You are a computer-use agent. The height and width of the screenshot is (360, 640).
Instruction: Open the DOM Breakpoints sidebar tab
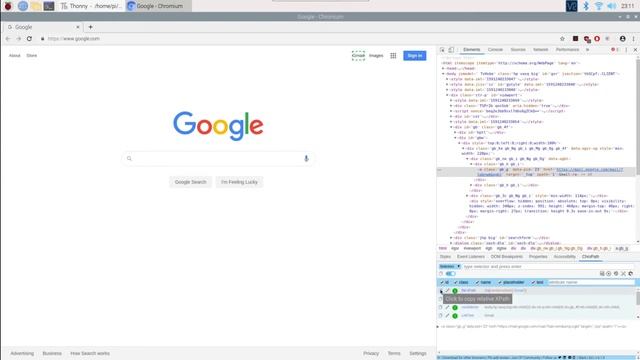click(507, 257)
